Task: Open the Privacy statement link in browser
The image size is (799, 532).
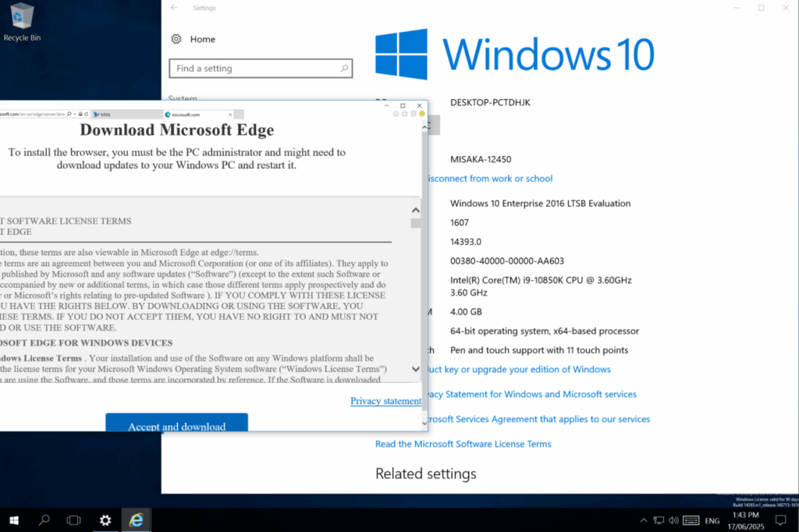Action: tap(385, 401)
